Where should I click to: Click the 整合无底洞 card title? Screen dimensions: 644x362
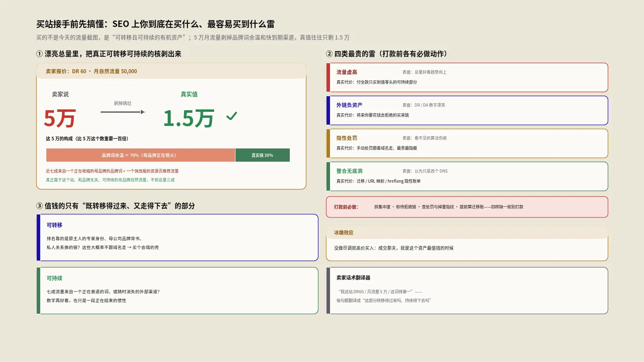click(x=349, y=171)
